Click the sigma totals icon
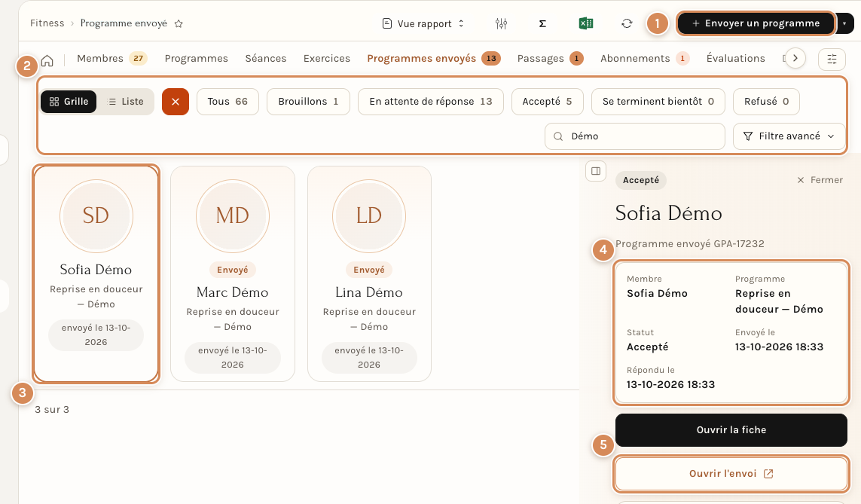 pyautogui.click(x=542, y=23)
